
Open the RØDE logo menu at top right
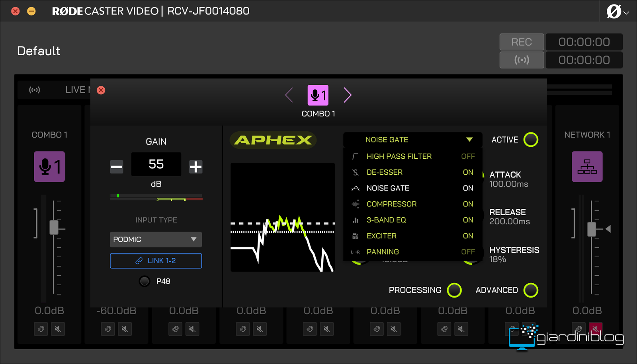(617, 12)
